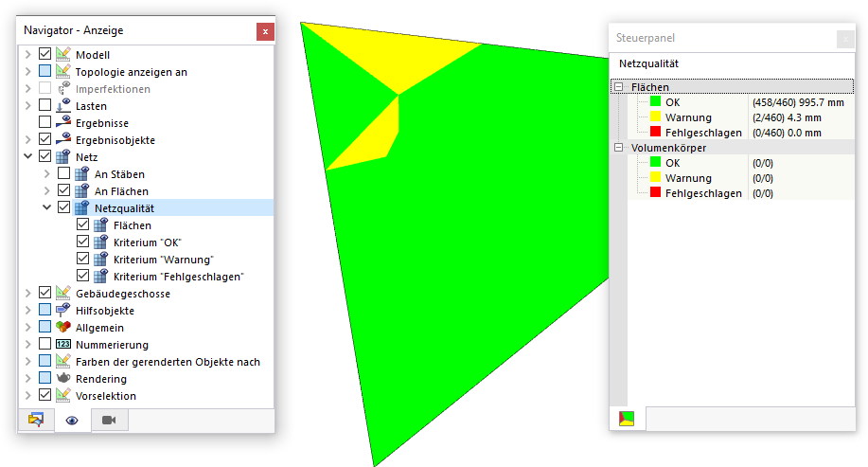Click the Flächen icon under Netzqualität

(100, 225)
